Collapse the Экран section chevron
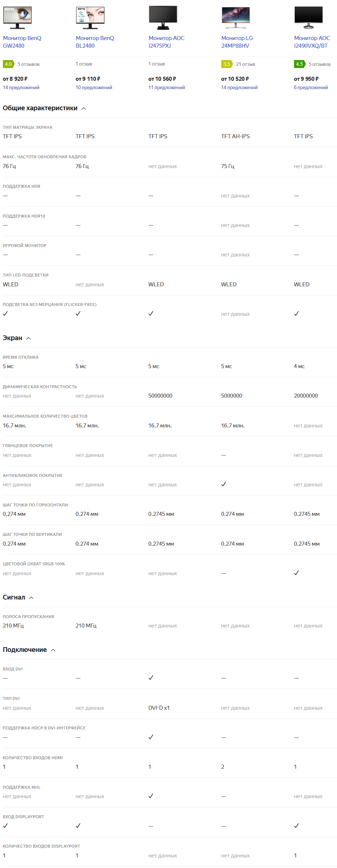Image resolution: width=337 pixels, height=868 pixels. [28, 338]
